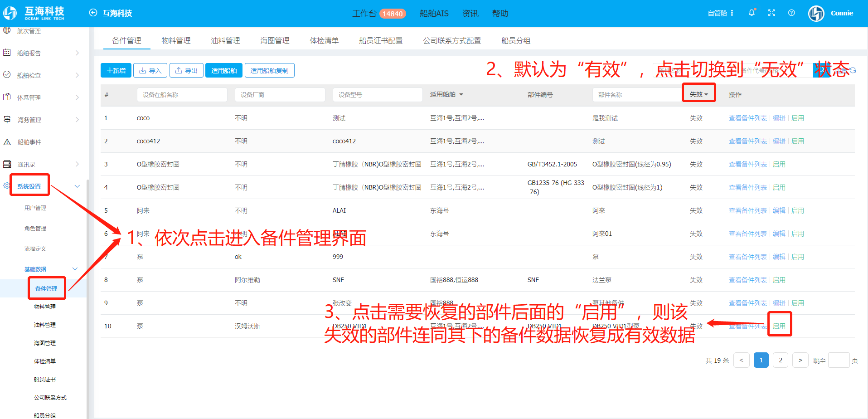The image size is (868, 419).
Task: Switch to the 物料管理 tab
Action: tap(176, 40)
